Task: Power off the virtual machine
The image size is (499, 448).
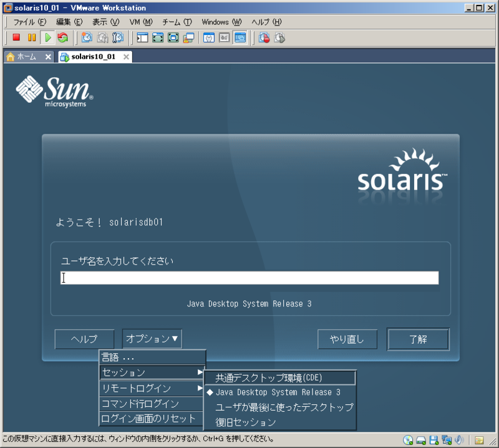Action: (17, 37)
